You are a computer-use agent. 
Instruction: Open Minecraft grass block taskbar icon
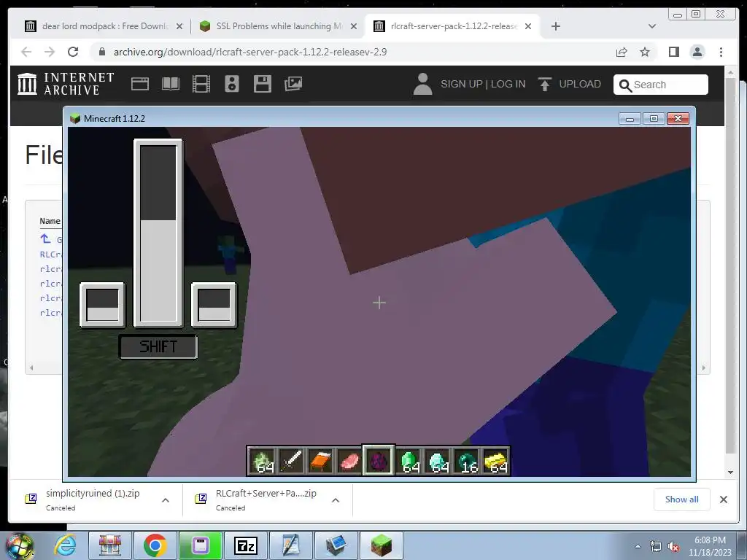point(381,545)
